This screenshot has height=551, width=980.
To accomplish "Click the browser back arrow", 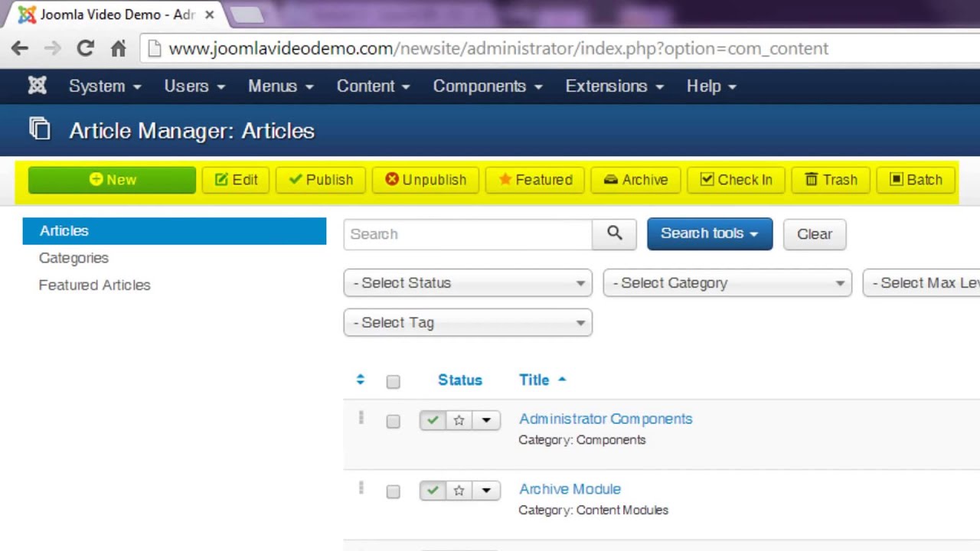I will 19,48.
